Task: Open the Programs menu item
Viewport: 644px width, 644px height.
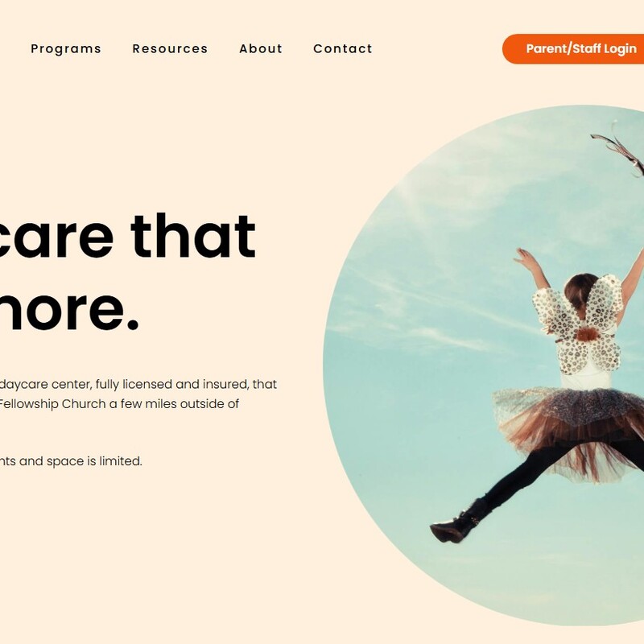Action: [x=66, y=48]
